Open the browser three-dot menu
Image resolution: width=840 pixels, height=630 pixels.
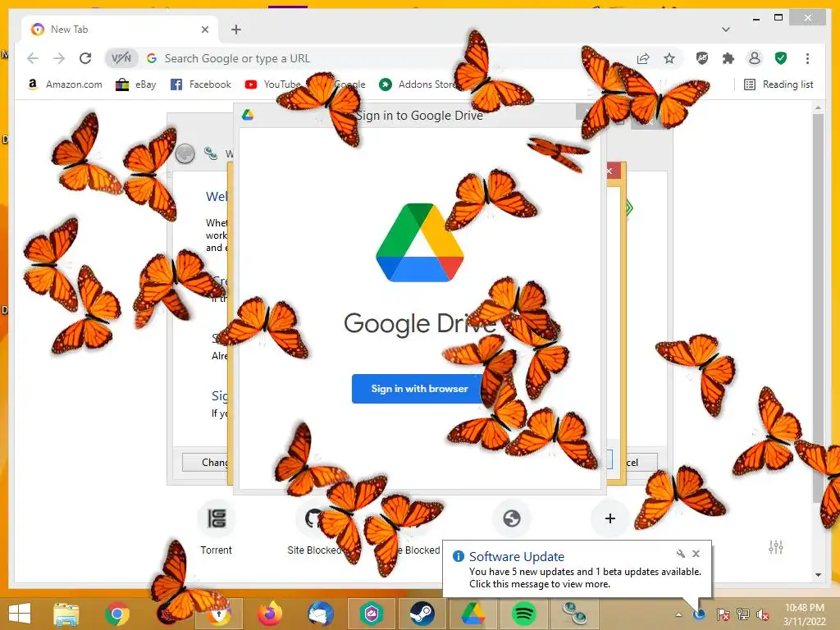(x=807, y=58)
